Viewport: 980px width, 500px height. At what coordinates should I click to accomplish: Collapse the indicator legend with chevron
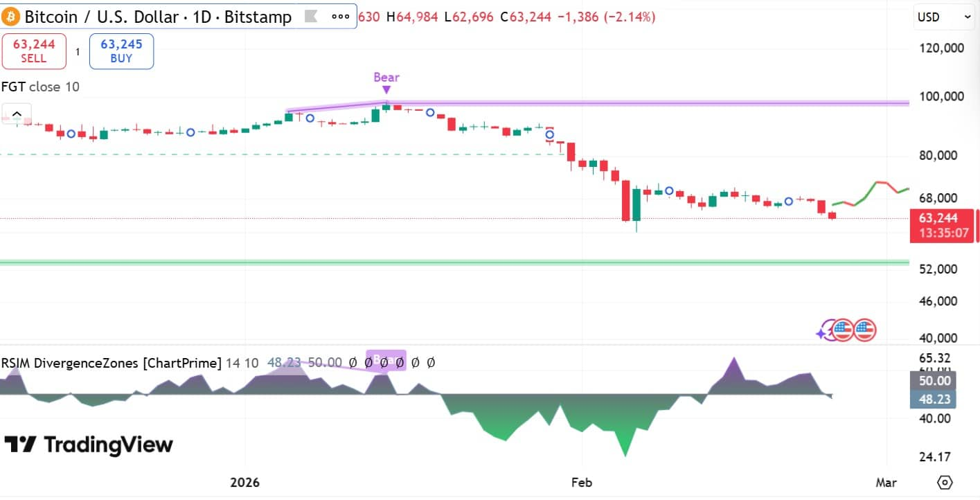click(x=17, y=114)
